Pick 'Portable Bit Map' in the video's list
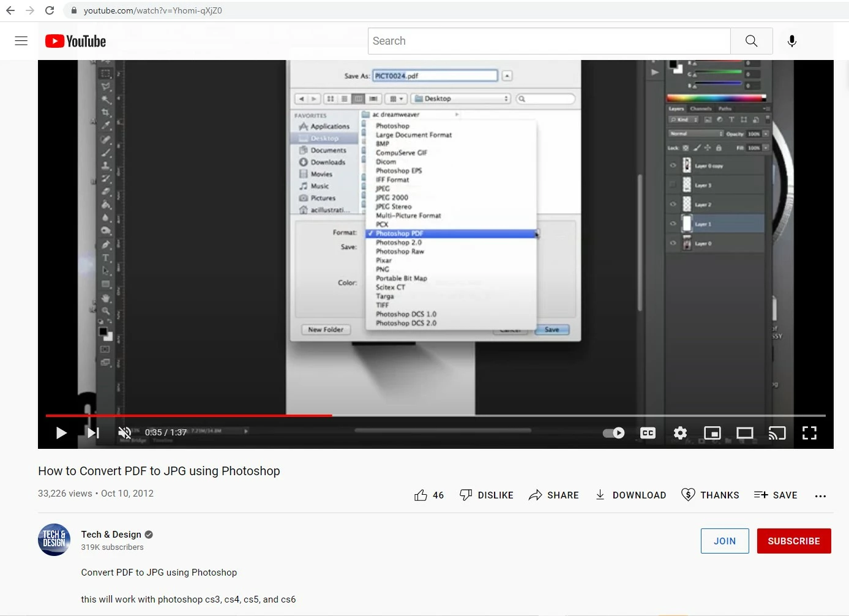This screenshot has width=849, height=616. [402, 278]
